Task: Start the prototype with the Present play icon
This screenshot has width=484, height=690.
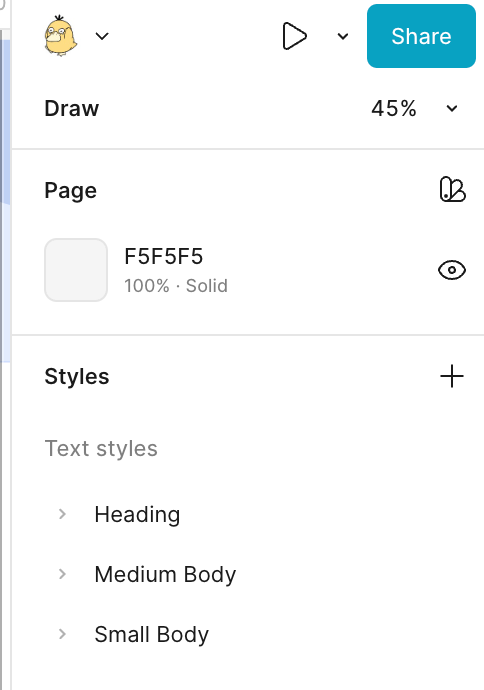Action: (x=294, y=36)
